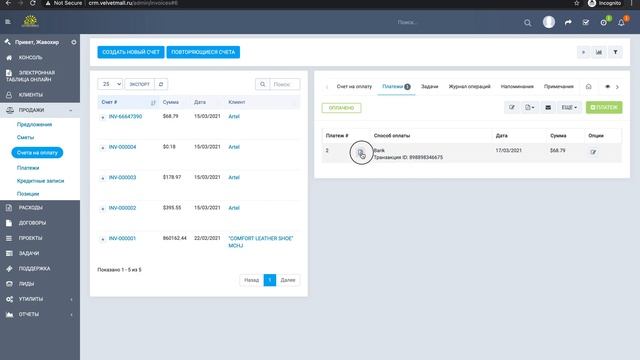Click the edit invoice pencil icon

[x=511, y=107]
